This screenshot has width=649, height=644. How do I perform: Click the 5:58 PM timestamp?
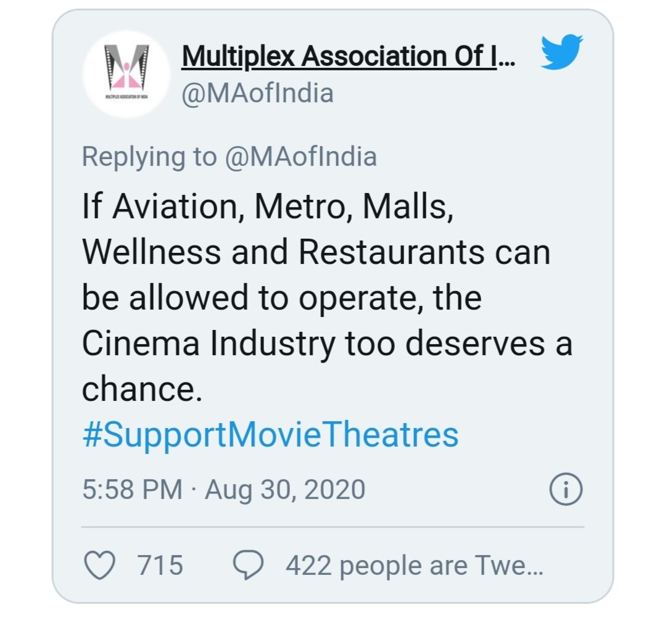[x=133, y=490]
